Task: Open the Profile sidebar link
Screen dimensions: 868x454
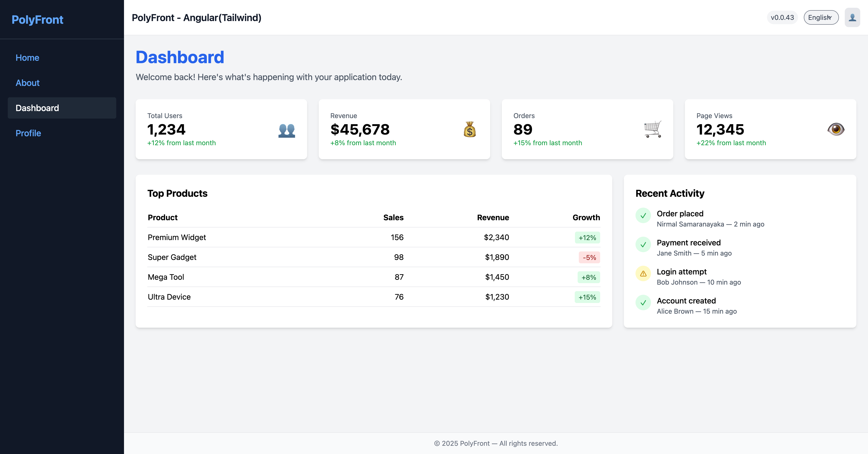Action: [28, 133]
